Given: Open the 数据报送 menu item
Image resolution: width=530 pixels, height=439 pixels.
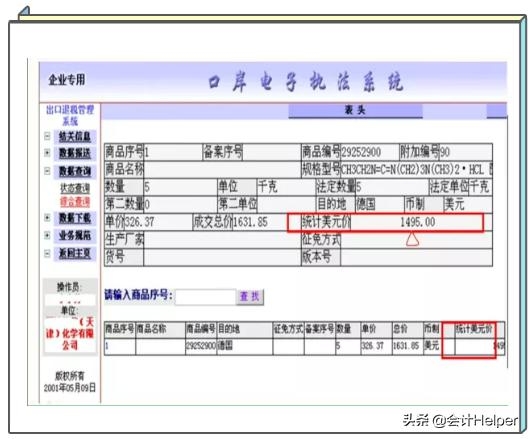Looking at the screenshot, I should (x=75, y=153).
